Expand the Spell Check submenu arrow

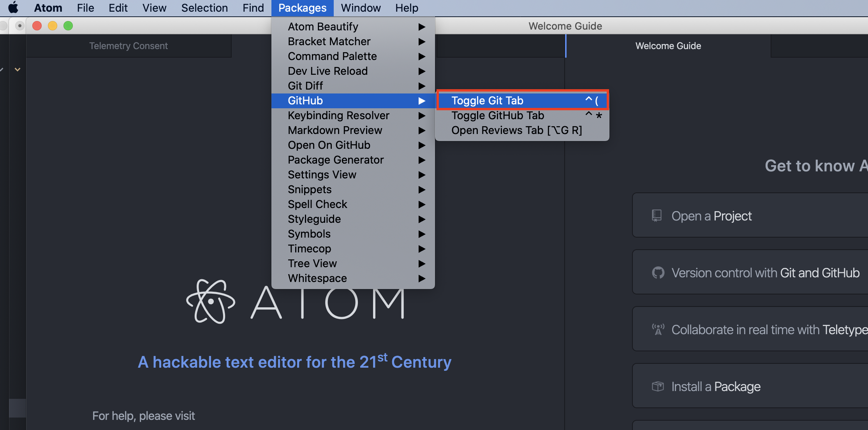point(422,204)
